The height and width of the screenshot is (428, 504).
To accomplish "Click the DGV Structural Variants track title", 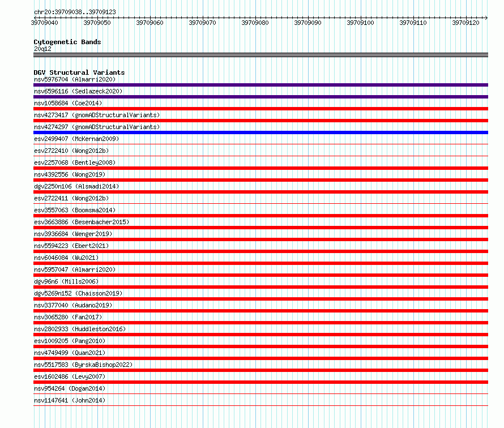I will 79,72.
